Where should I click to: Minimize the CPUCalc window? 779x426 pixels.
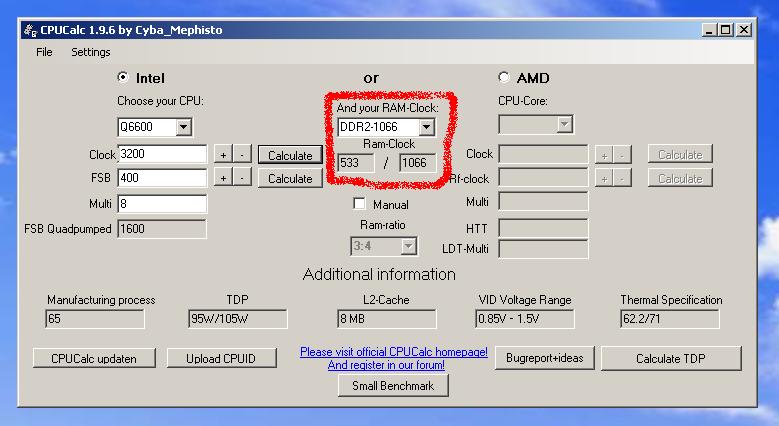click(709, 30)
